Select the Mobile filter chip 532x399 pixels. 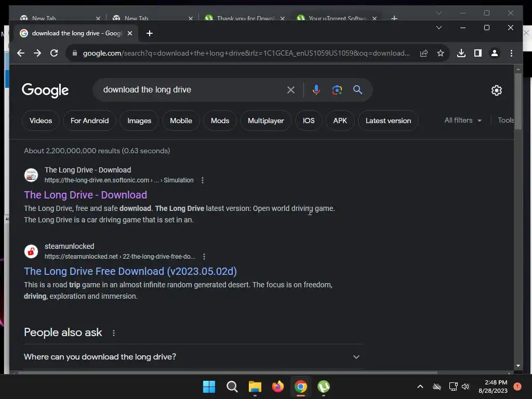[x=181, y=121]
